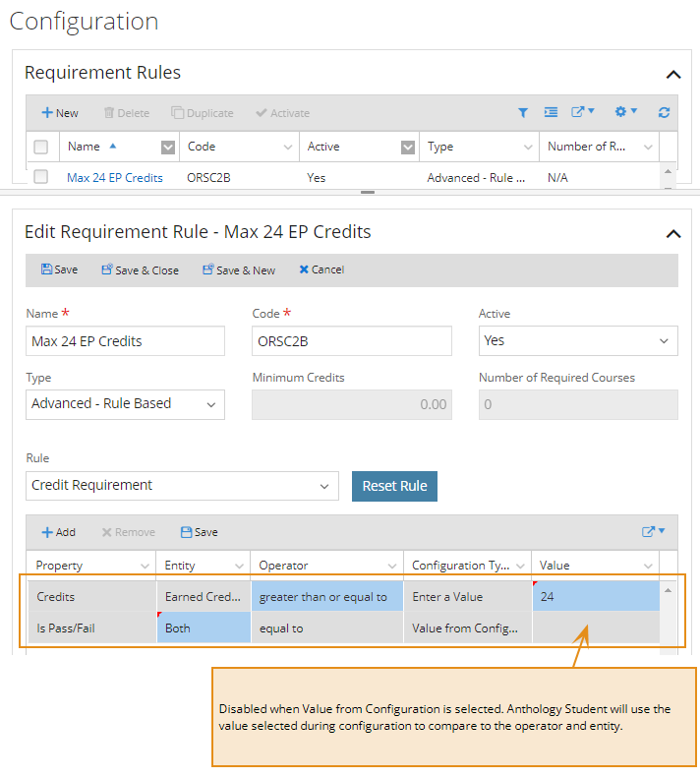Open the Number of R... column menu arrow
Viewport: 700px width, 778px height.
[x=648, y=147]
